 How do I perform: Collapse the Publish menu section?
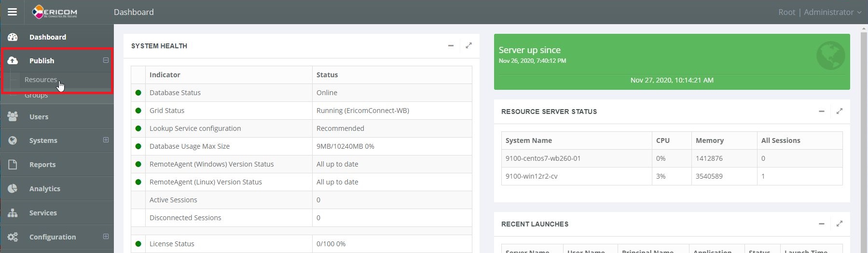click(x=106, y=60)
